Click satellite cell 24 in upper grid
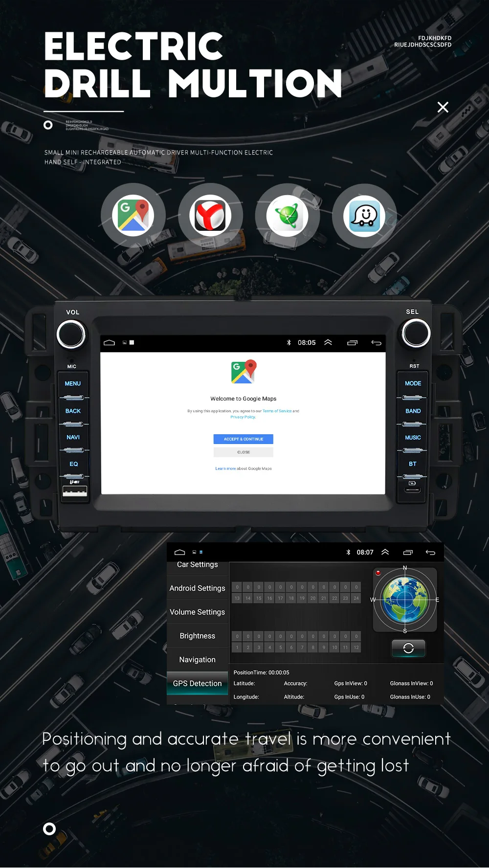Viewport: 489px width, 868px height. tap(356, 598)
